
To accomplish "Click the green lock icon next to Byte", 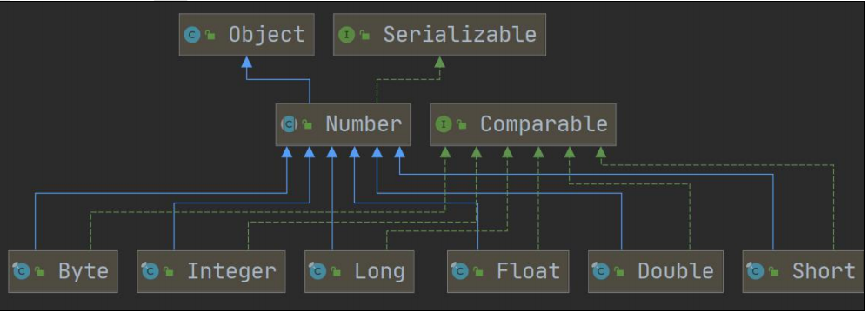I will 40,271.
